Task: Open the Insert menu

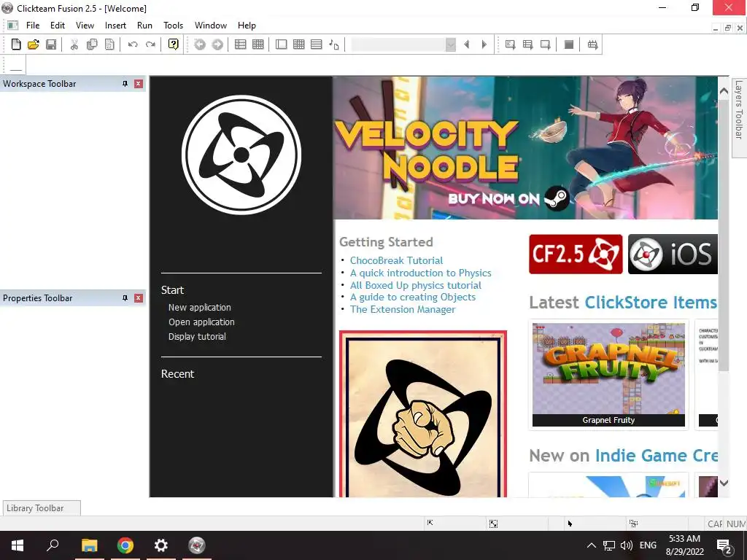Action: point(115,26)
